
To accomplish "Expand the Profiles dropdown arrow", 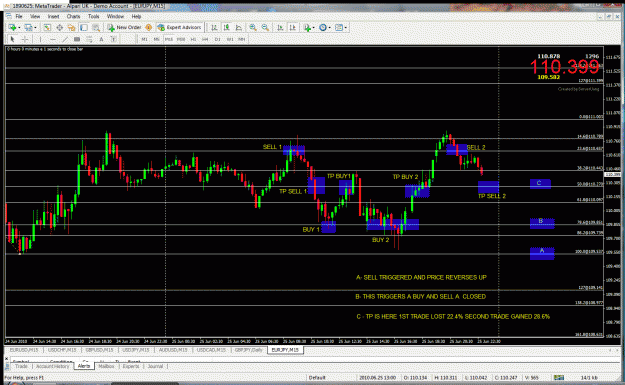I will [35, 28].
